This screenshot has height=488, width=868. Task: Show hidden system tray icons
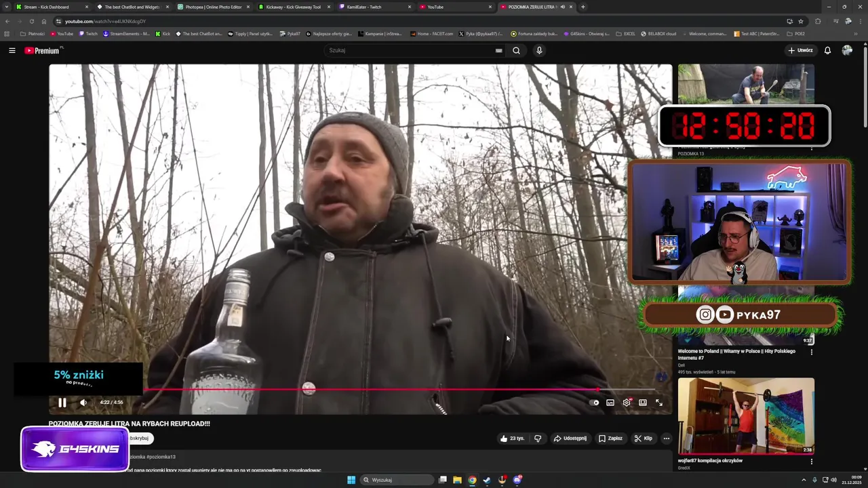pos(804,480)
